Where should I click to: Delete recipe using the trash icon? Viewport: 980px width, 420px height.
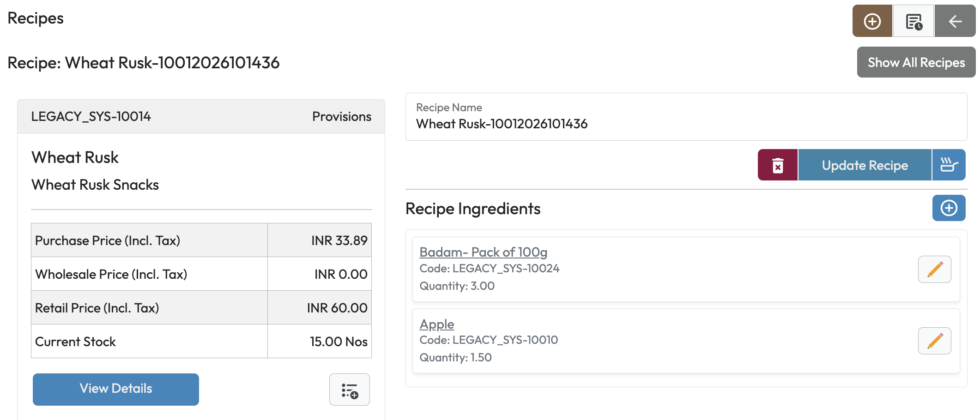(x=778, y=165)
